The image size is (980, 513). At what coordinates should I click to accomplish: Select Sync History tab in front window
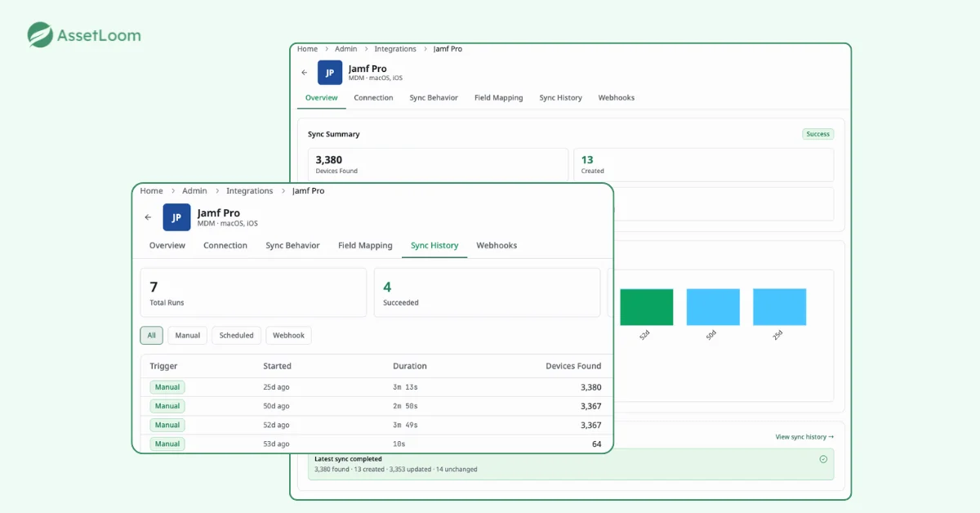tap(434, 245)
